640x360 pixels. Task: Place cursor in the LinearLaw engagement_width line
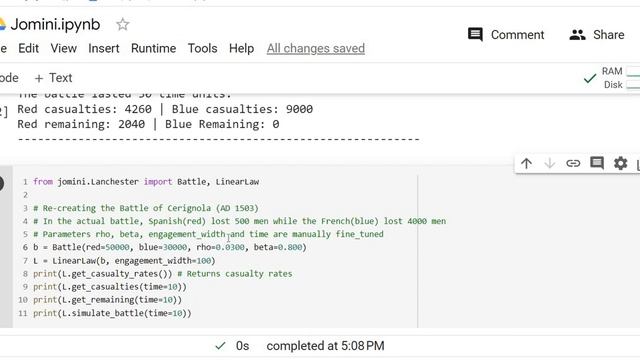coord(124,260)
